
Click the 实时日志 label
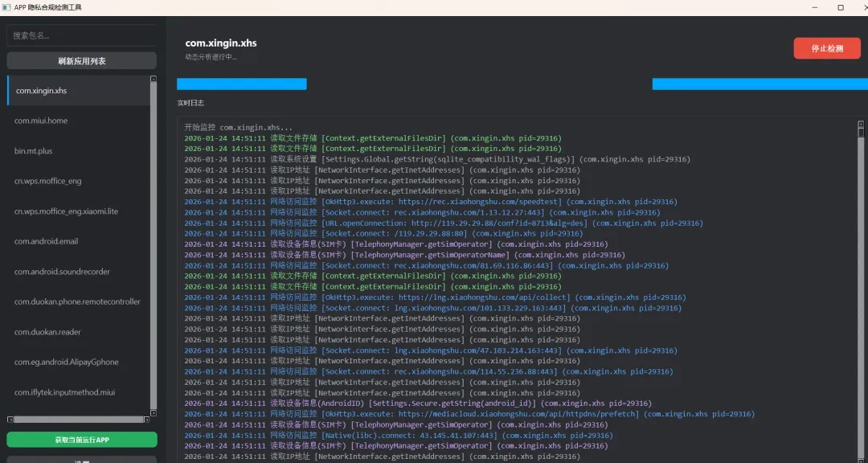point(190,103)
